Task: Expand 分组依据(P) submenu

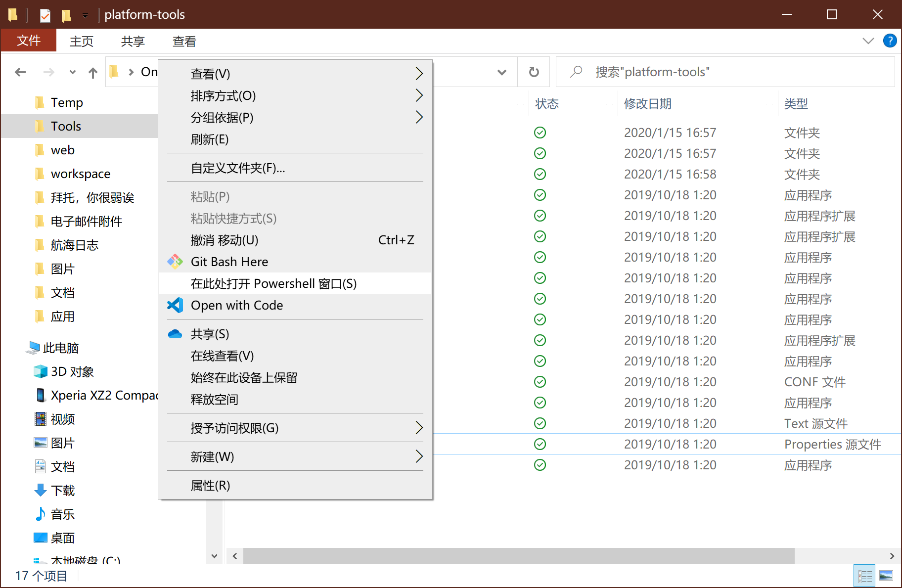Action: click(295, 117)
